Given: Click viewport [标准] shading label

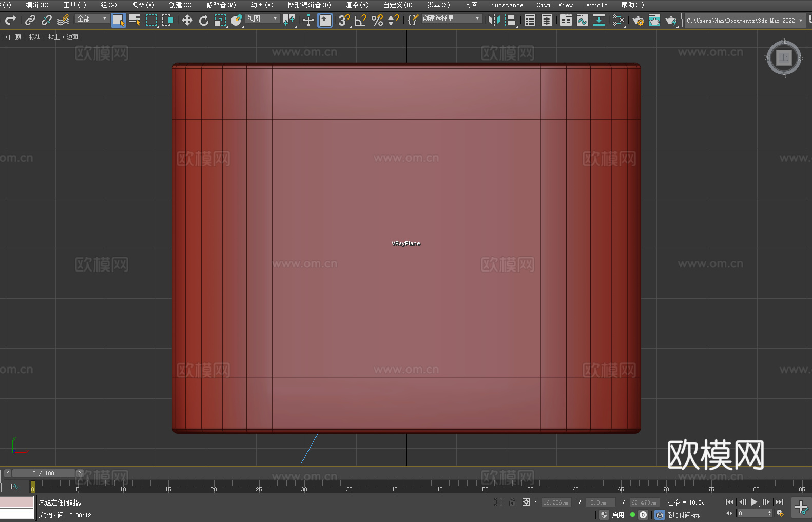Looking at the screenshot, I should tap(35, 37).
